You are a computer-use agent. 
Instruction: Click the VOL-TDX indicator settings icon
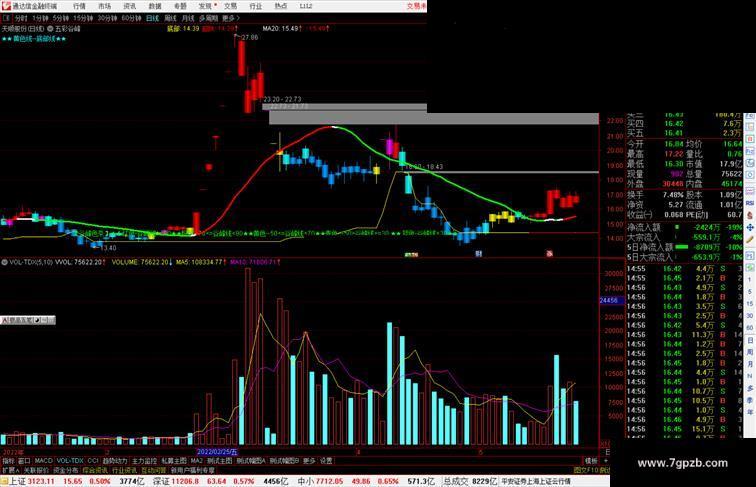coord(4,262)
